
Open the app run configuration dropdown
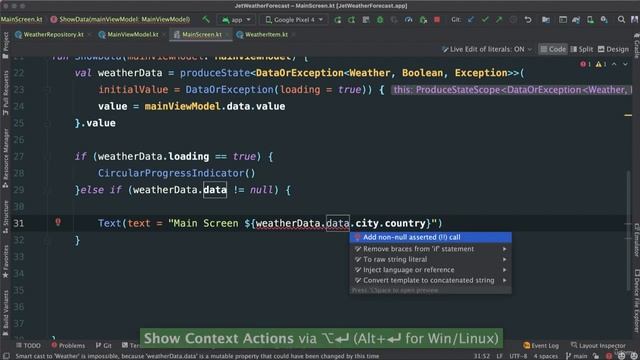pos(236,20)
